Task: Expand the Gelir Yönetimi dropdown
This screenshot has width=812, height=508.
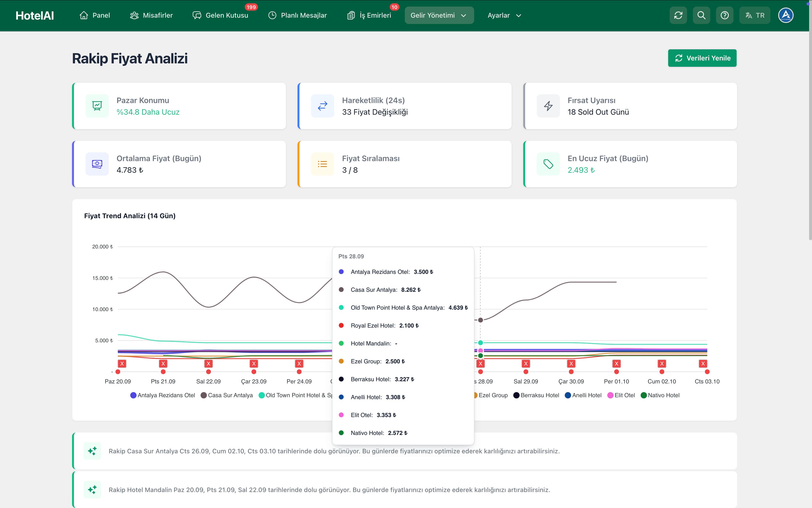Action: [x=439, y=15]
